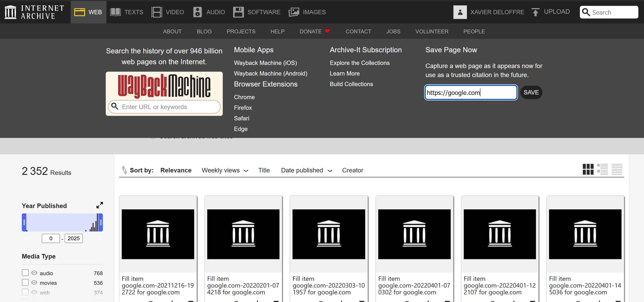Toggle the web facet eye icon

(x=34, y=292)
